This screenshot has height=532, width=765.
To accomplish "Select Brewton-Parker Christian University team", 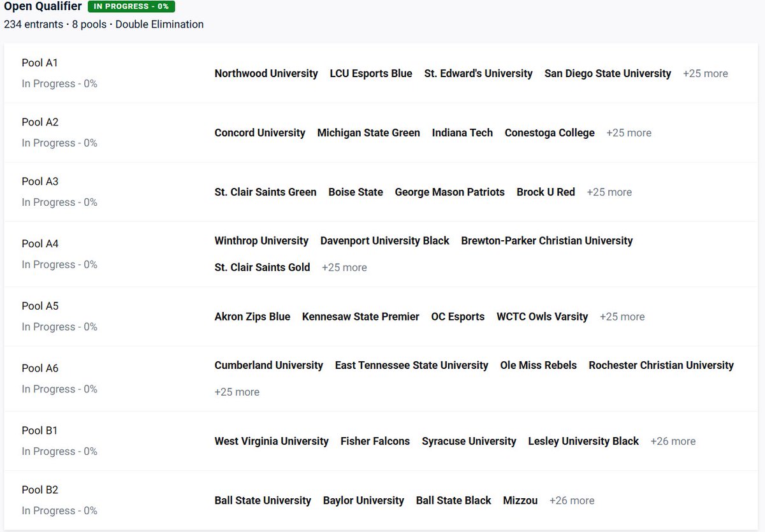I will 547,241.
